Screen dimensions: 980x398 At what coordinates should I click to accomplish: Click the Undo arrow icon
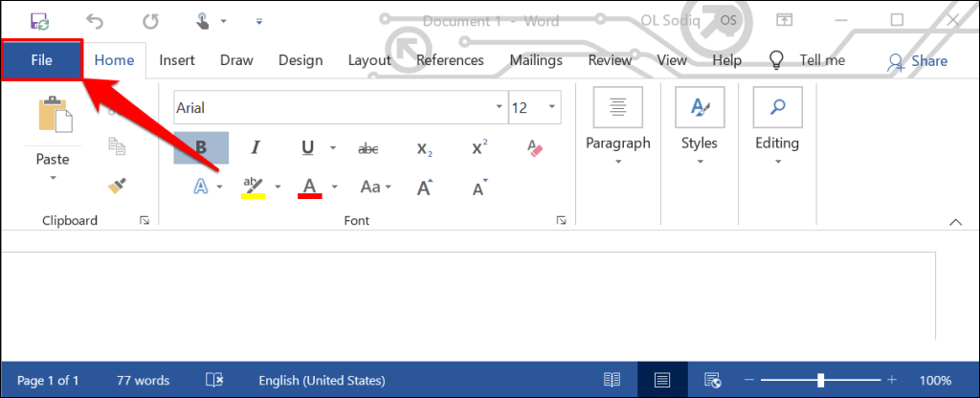(95, 20)
